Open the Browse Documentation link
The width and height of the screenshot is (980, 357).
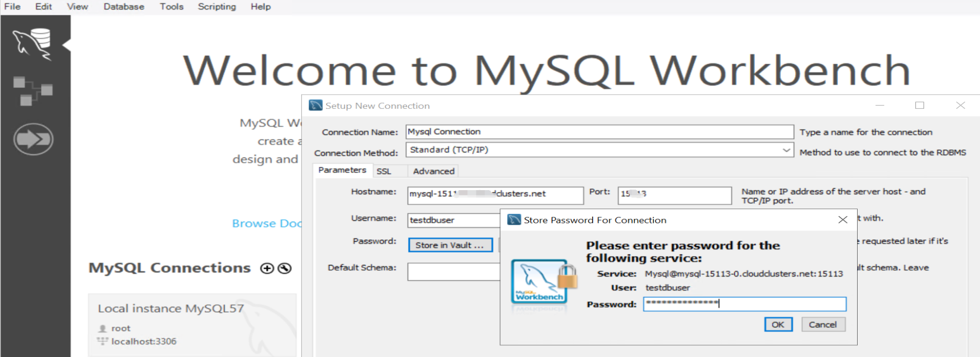coord(267,223)
